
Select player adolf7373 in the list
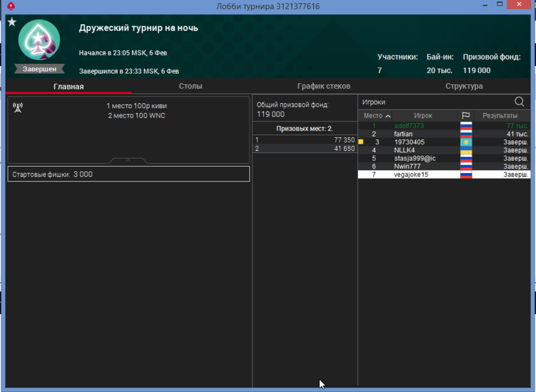pos(410,125)
